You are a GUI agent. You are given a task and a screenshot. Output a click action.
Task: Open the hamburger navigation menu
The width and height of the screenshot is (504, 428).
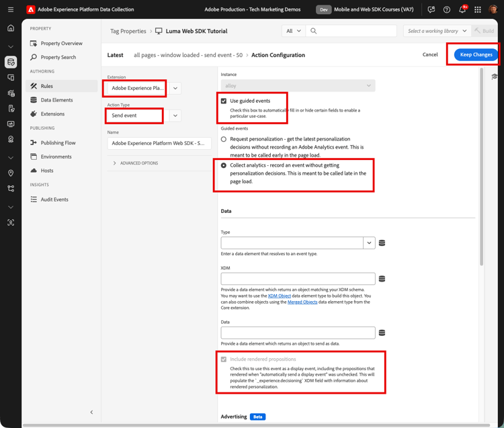[11, 9]
